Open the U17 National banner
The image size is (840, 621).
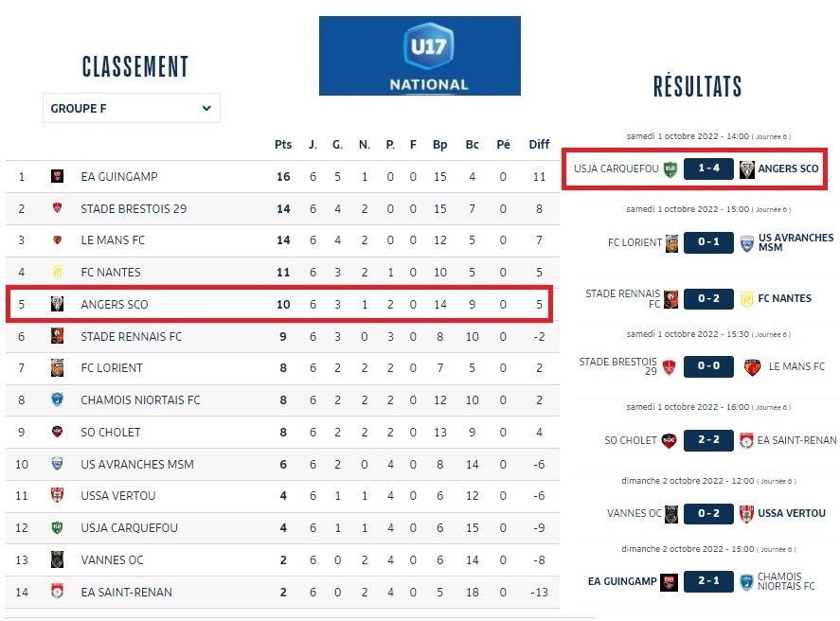tap(420, 56)
